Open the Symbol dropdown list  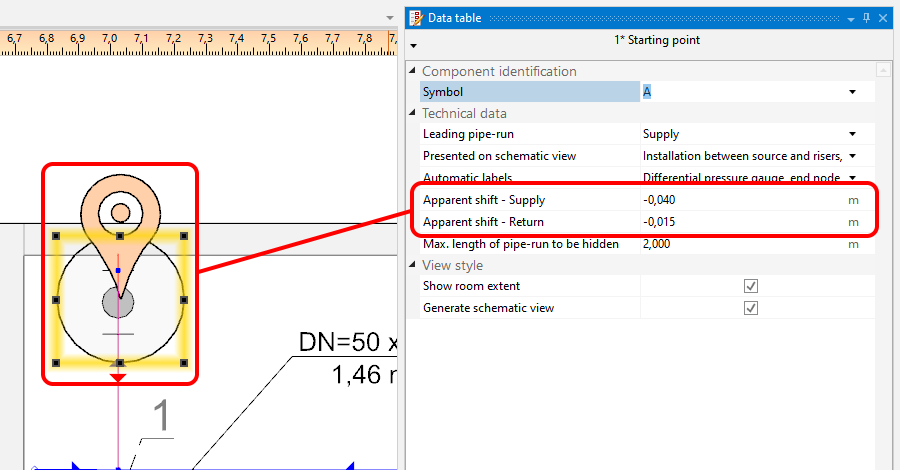coord(852,92)
